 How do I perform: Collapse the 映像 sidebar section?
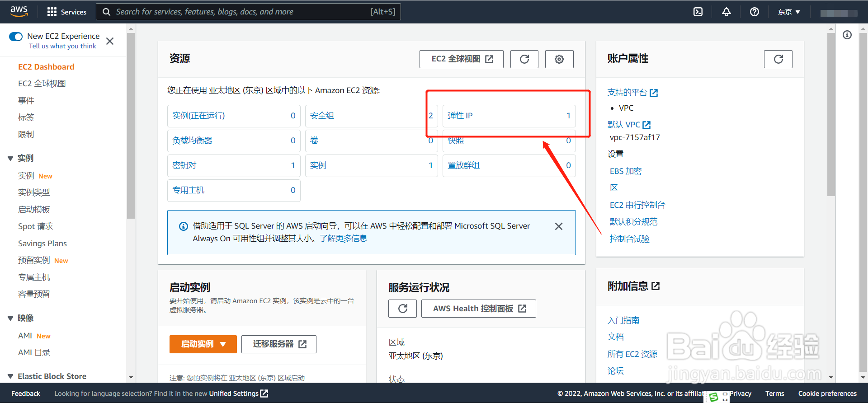click(x=10, y=319)
